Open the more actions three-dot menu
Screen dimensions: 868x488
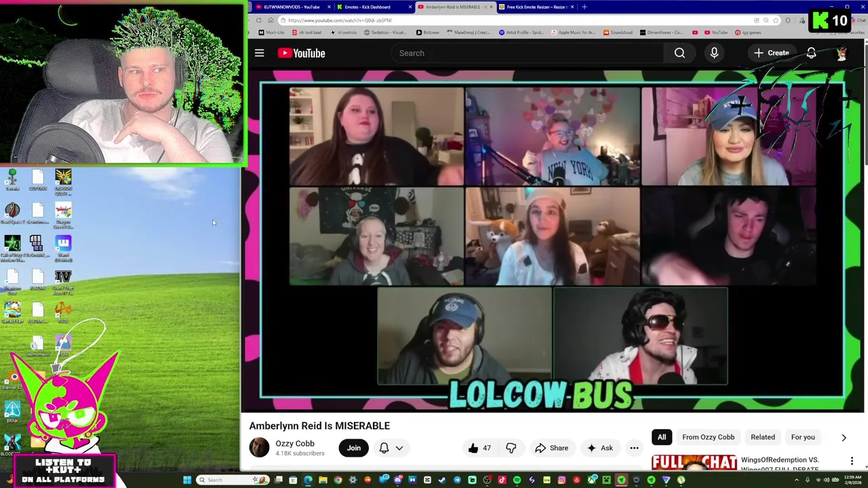pos(634,448)
